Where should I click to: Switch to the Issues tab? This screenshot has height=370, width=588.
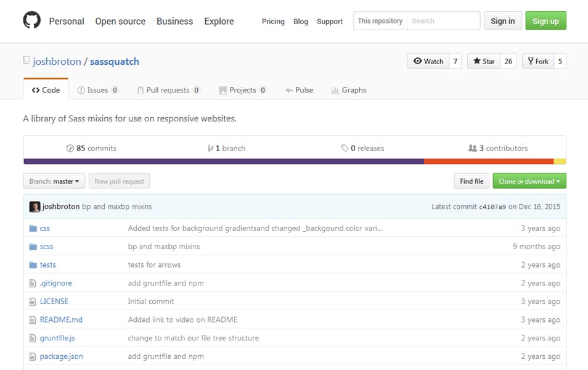(97, 90)
